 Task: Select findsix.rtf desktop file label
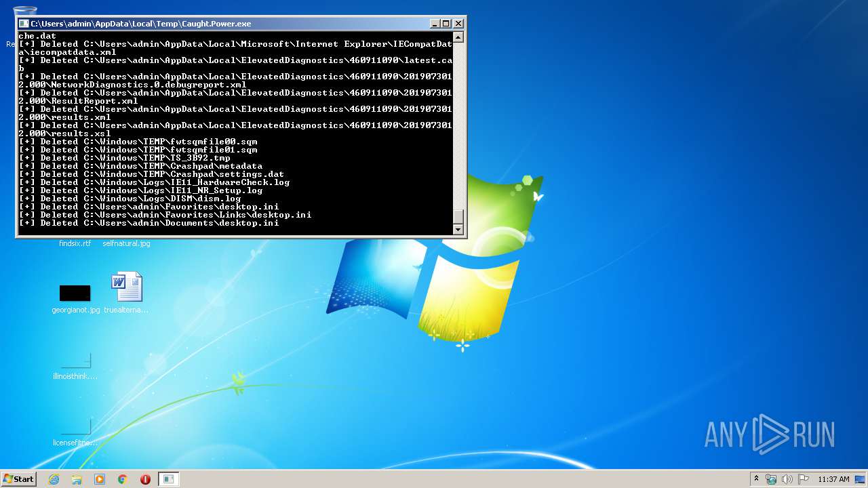pyautogui.click(x=75, y=243)
